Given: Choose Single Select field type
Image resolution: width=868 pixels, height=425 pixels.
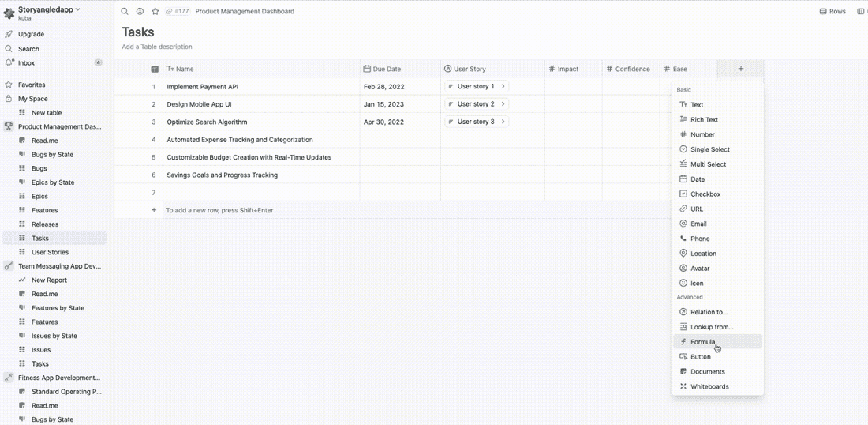Looking at the screenshot, I should [x=709, y=149].
